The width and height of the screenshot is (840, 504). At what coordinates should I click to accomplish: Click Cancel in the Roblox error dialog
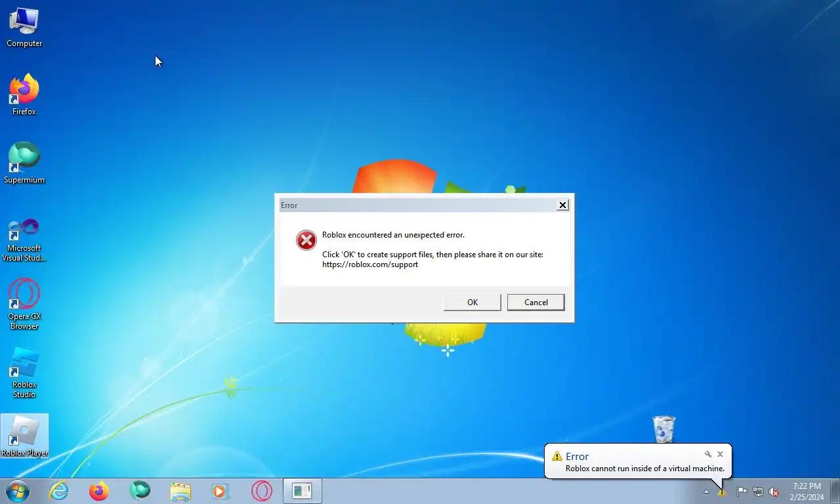(535, 303)
